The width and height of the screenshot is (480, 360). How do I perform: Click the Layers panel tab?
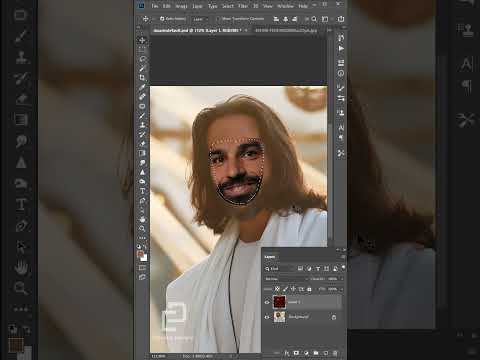tap(270, 257)
